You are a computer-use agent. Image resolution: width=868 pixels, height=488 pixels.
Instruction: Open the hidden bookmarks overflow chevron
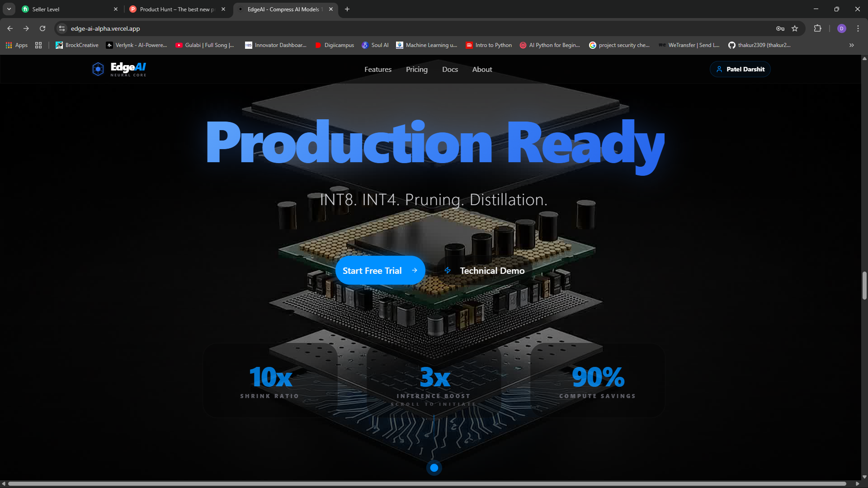coord(851,45)
